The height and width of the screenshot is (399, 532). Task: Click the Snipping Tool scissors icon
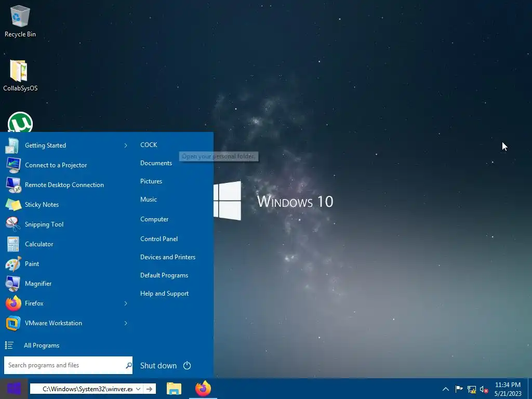(x=13, y=224)
